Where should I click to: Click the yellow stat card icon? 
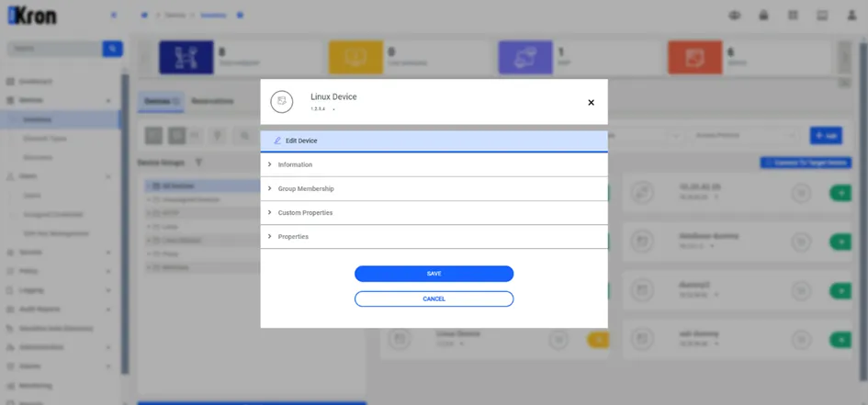tap(355, 57)
